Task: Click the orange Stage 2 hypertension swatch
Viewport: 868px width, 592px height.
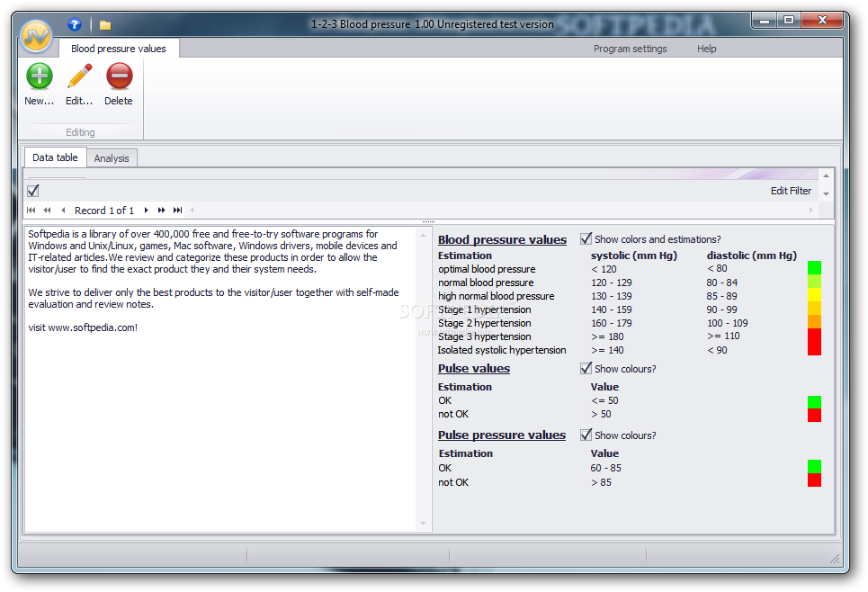Action: pyautogui.click(x=814, y=322)
